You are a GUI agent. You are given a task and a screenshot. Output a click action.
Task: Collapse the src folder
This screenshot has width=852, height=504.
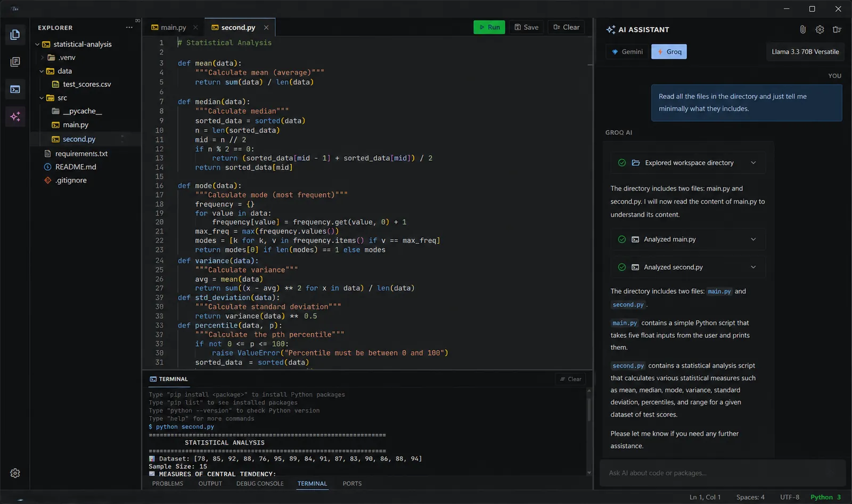[x=42, y=98]
